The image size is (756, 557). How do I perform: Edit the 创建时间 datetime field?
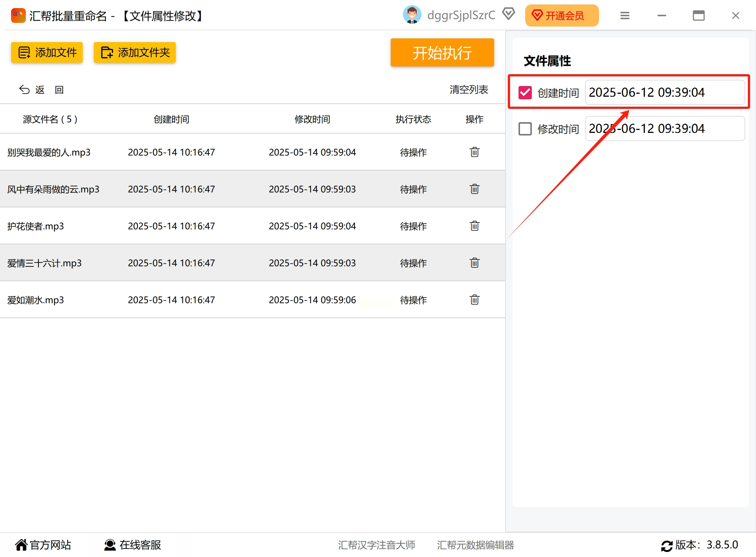click(x=664, y=92)
